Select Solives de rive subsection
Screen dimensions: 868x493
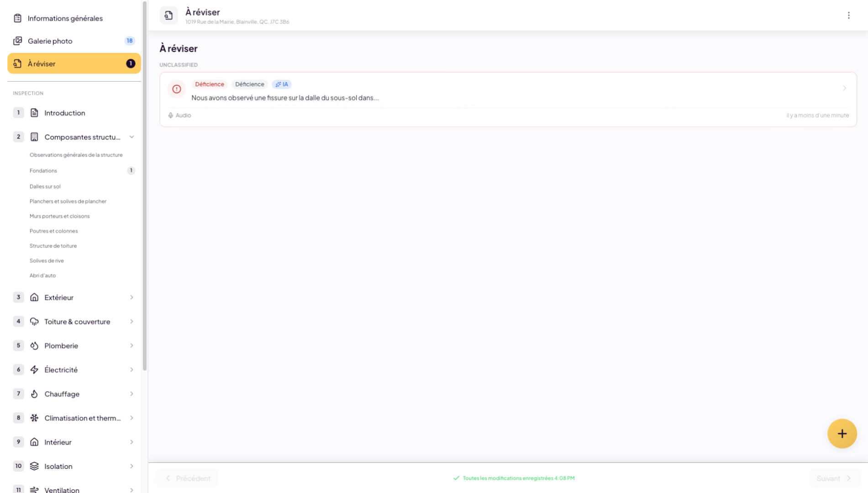pos(47,261)
